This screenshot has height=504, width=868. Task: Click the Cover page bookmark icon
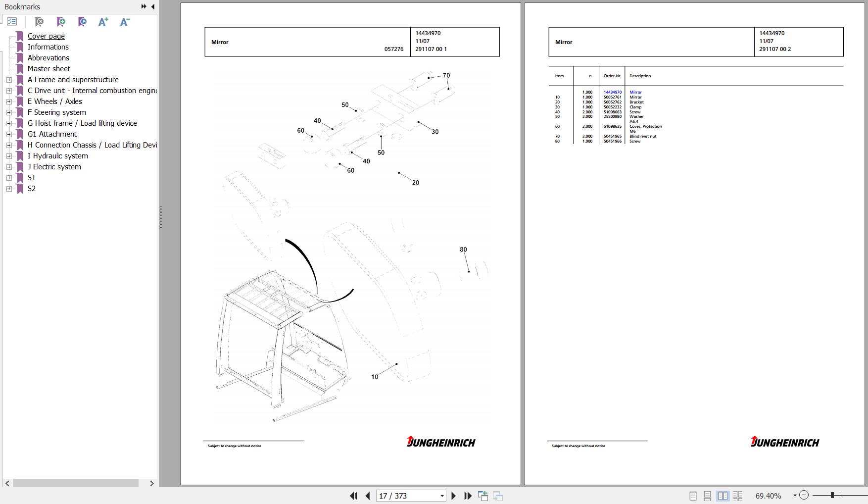(x=20, y=36)
